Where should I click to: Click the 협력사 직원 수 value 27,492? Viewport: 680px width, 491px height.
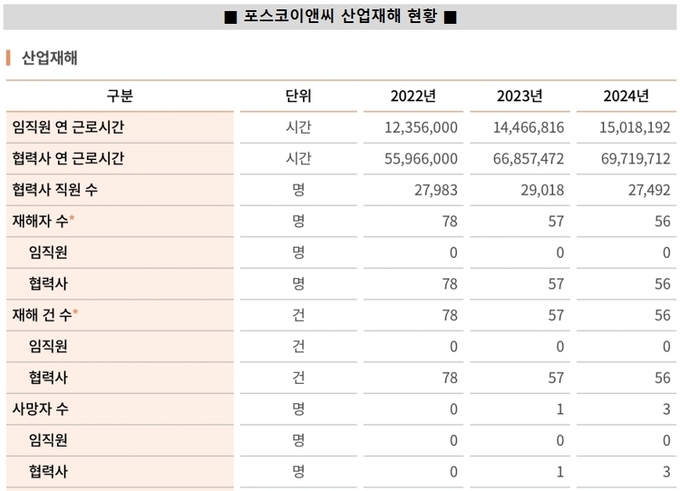coord(649,190)
